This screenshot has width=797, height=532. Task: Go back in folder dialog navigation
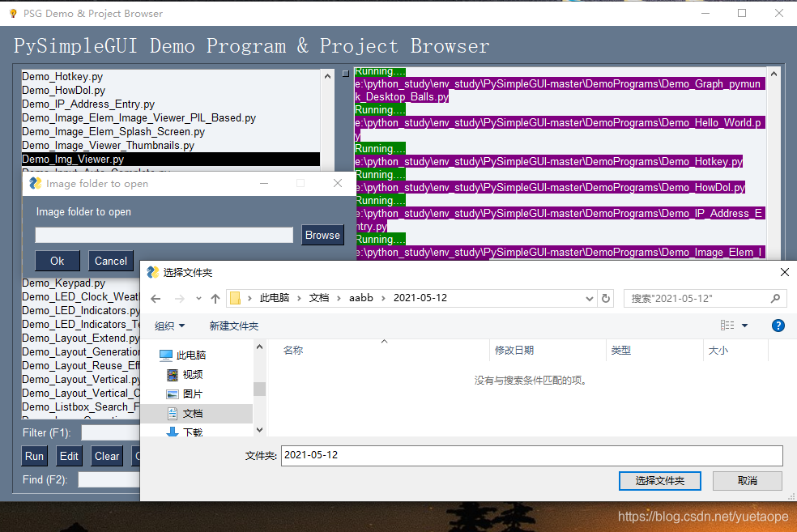click(x=156, y=298)
